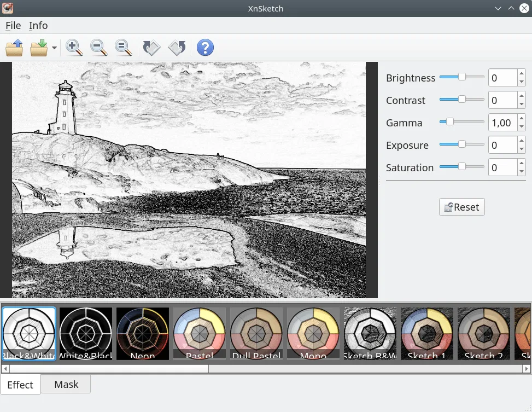
Task: Click the Brightness value field
Action: [x=503, y=78]
